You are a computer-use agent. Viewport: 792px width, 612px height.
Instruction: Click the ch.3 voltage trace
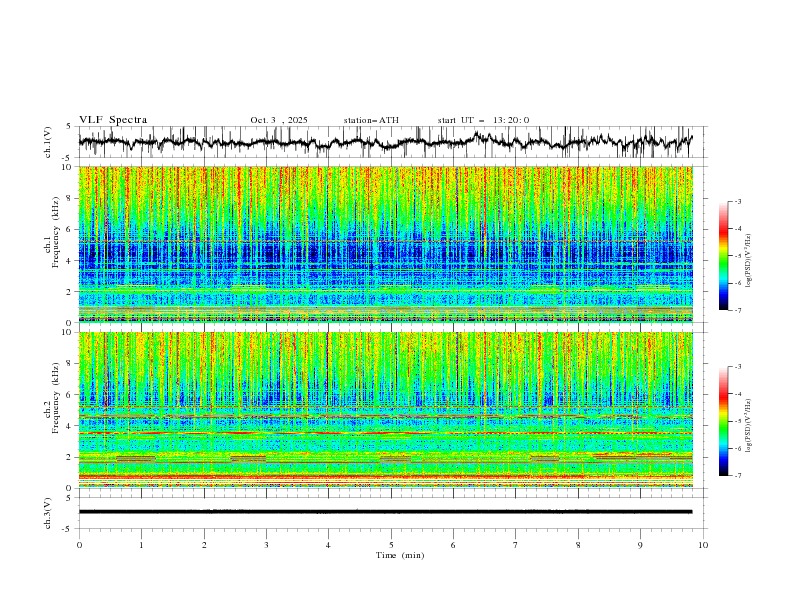point(385,512)
